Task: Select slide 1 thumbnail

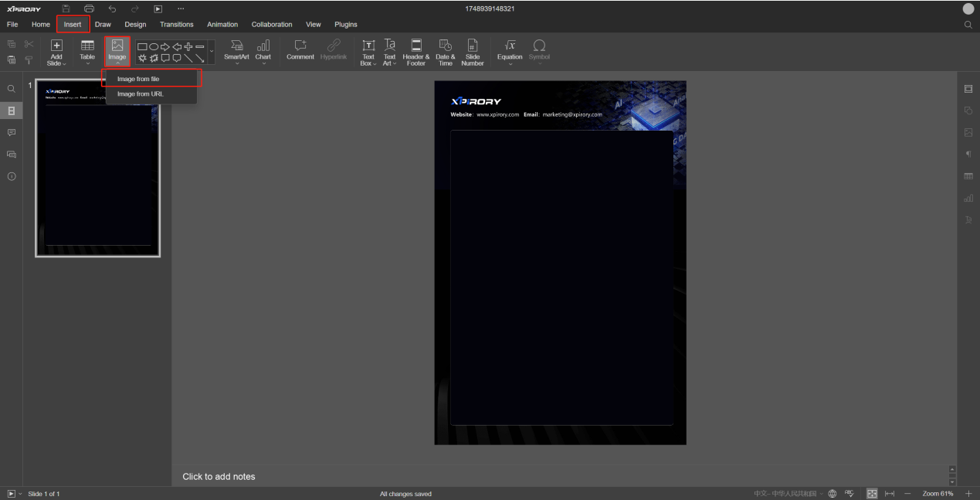Action: click(97, 167)
